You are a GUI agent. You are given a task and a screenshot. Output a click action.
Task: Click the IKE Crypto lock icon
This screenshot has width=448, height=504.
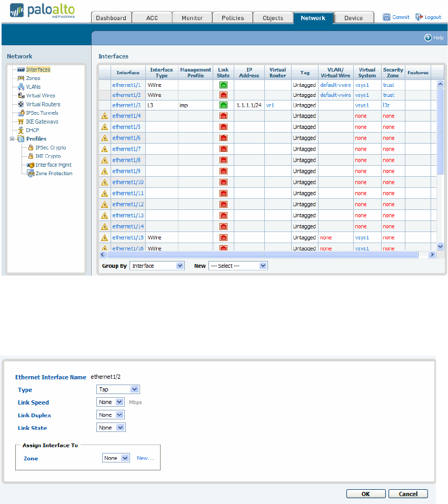tap(31, 156)
